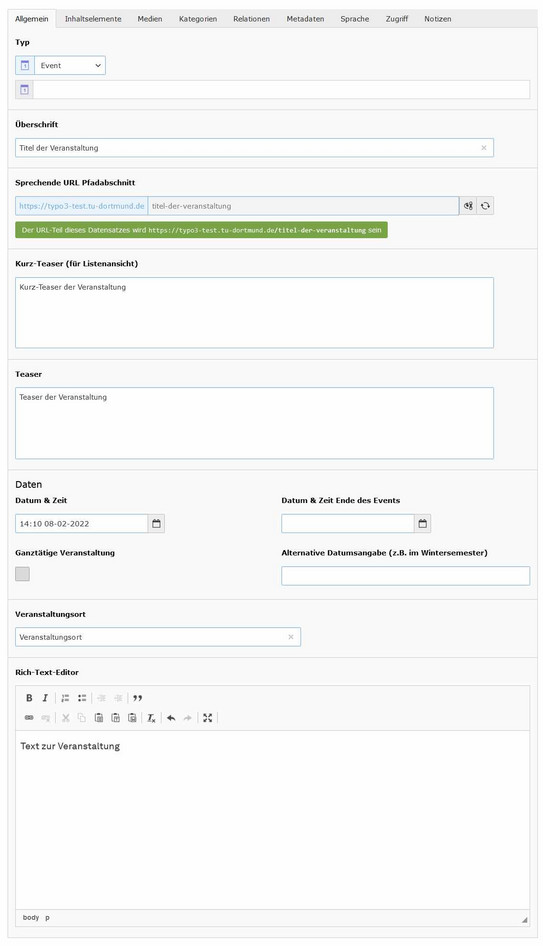Click the paste as plain text icon
543x946 pixels.
(x=115, y=718)
